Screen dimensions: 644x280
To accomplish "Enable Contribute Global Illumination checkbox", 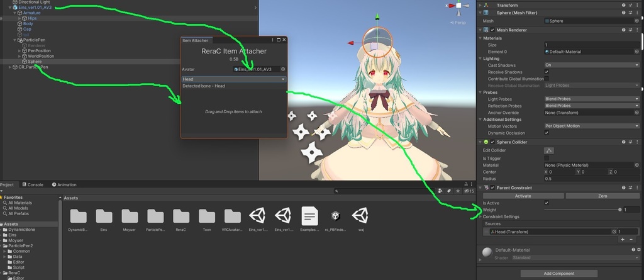I will [x=547, y=79].
